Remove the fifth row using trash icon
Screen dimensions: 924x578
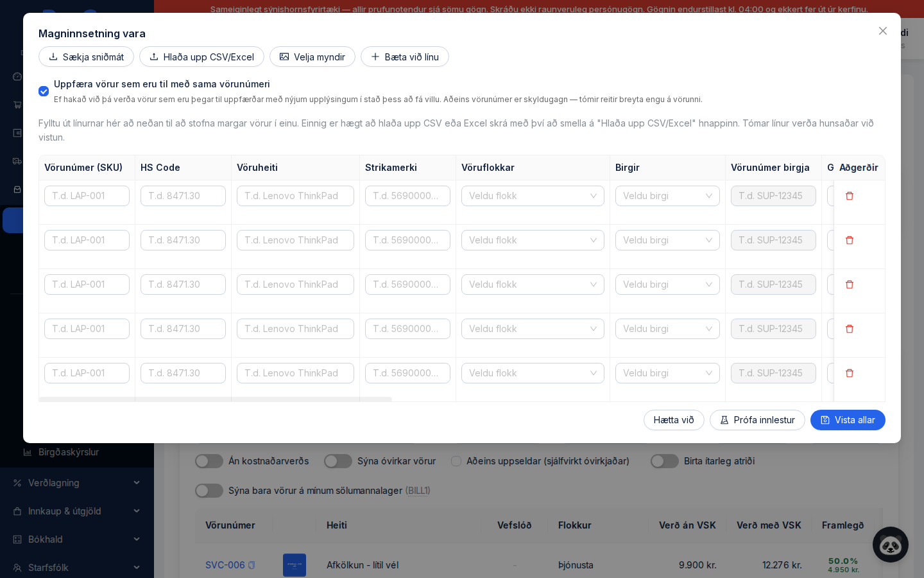click(x=850, y=373)
